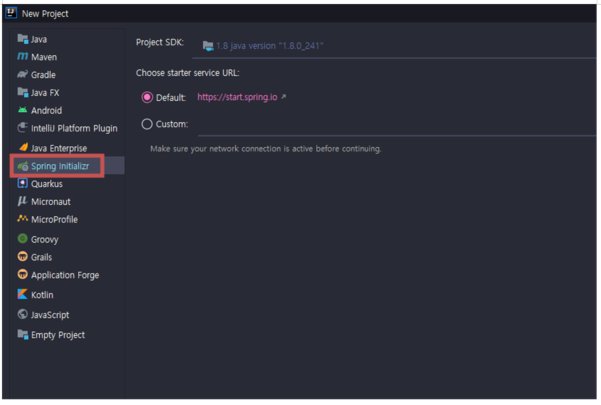This screenshot has height=405, width=601.
Task: Select the Java FX label
Action: tap(45, 93)
